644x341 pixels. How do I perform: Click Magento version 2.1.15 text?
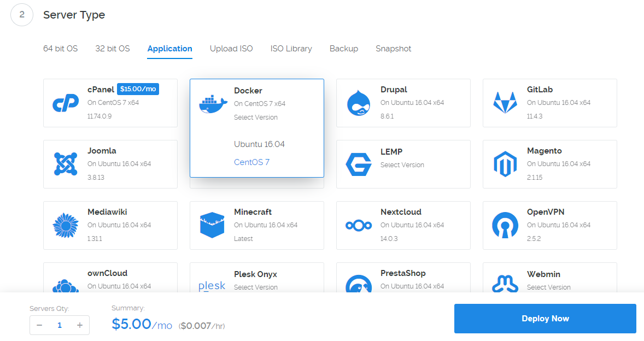pos(535,177)
